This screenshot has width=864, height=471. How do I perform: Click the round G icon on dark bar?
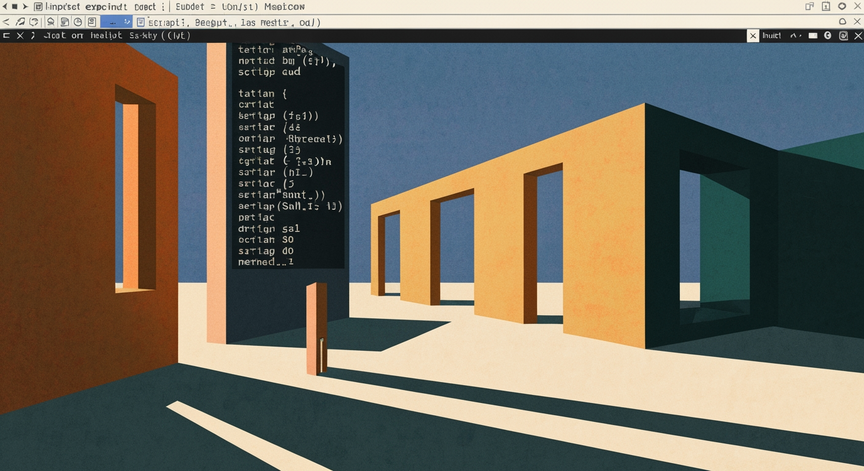point(828,36)
